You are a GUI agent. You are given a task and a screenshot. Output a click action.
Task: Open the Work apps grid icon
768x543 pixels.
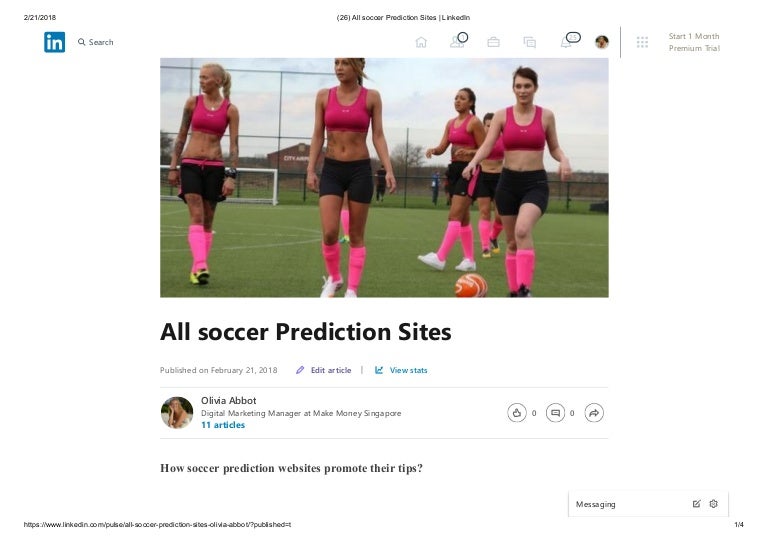coord(642,42)
